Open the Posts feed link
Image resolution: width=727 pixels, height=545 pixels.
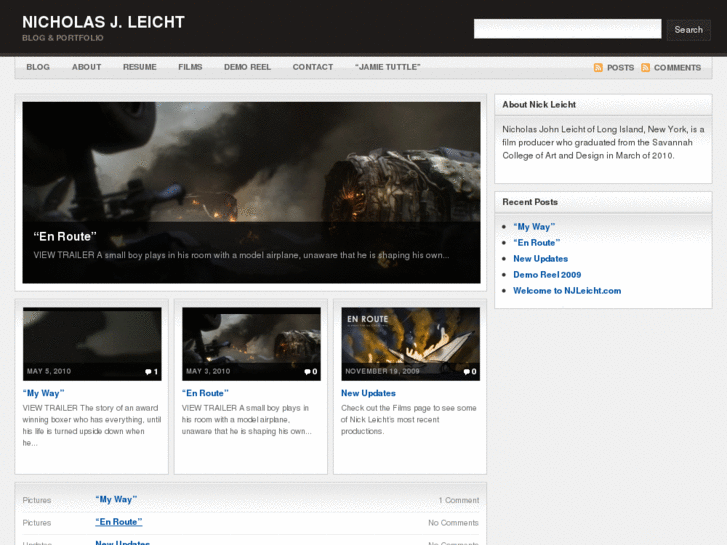620,68
